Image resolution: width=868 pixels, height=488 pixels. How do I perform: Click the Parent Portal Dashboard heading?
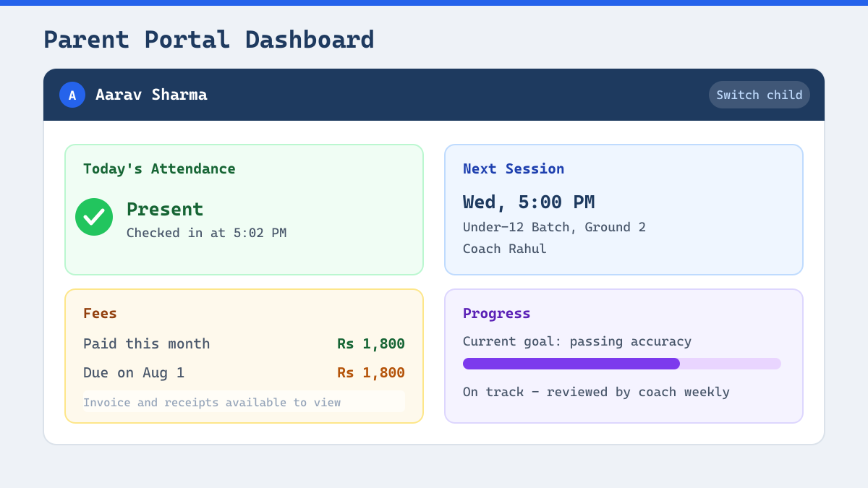click(209, 39)
